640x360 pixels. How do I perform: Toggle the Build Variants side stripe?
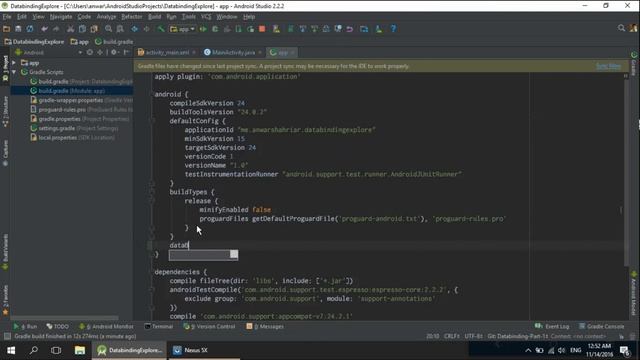[x=5, y=251]
